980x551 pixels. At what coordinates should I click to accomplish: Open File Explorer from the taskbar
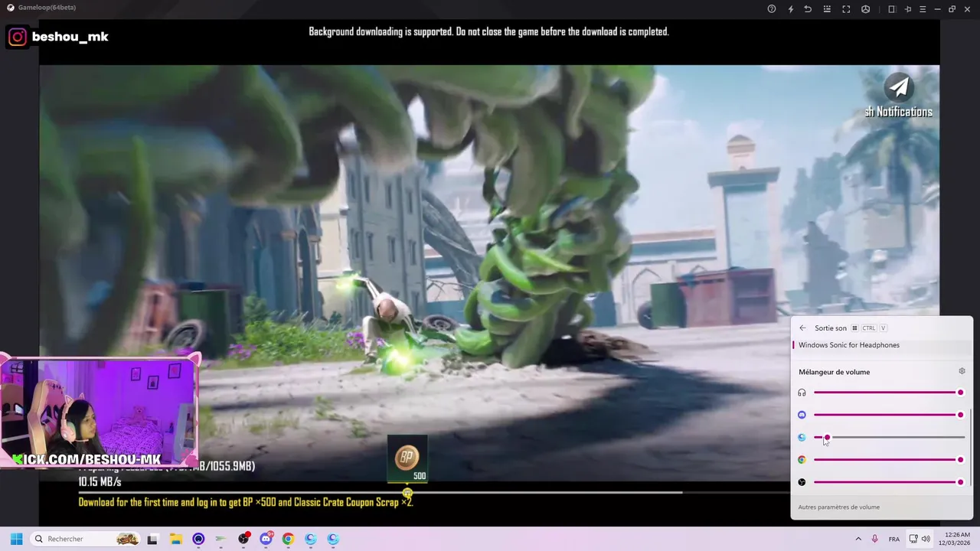[x=175, y=539]
